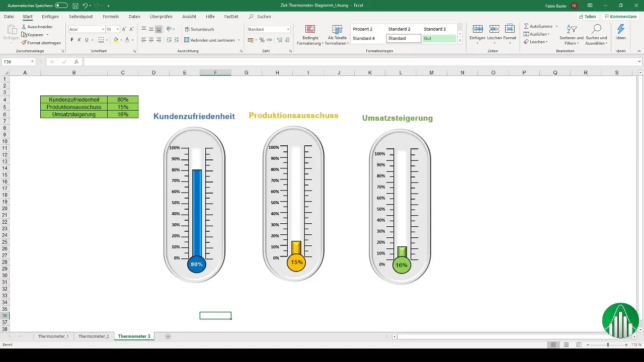Open the Datei menu
Image resolution: width=644 pixels, height=362 pixels.
point(9,16)
